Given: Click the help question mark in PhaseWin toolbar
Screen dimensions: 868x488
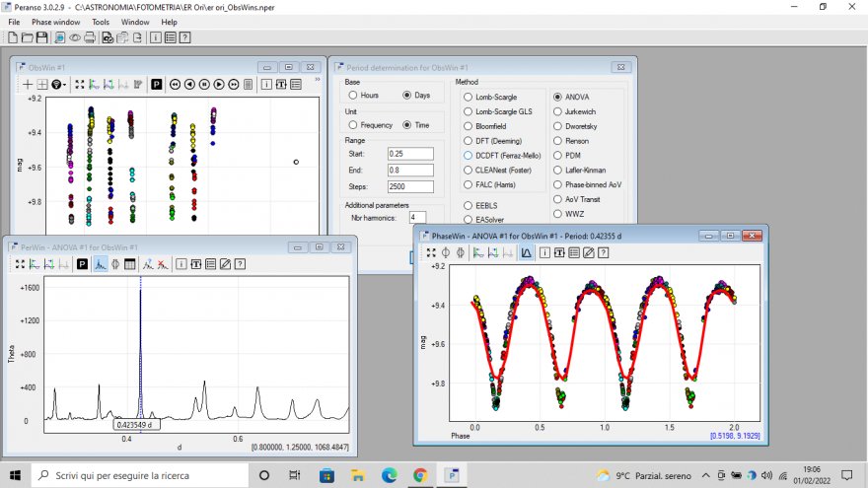Looking at the screenshot, I should pyautogui.click(x=603, y=253).
